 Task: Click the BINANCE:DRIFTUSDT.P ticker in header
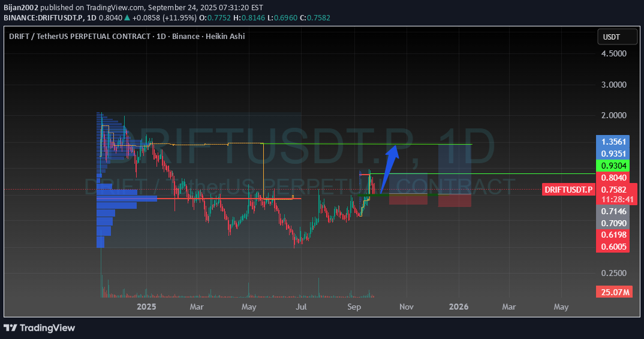pyautogui.click(x=44, y=18)
